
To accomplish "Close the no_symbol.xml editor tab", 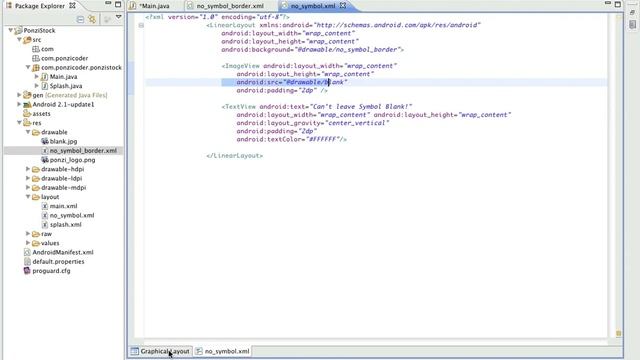I will [x=343, y=6].
